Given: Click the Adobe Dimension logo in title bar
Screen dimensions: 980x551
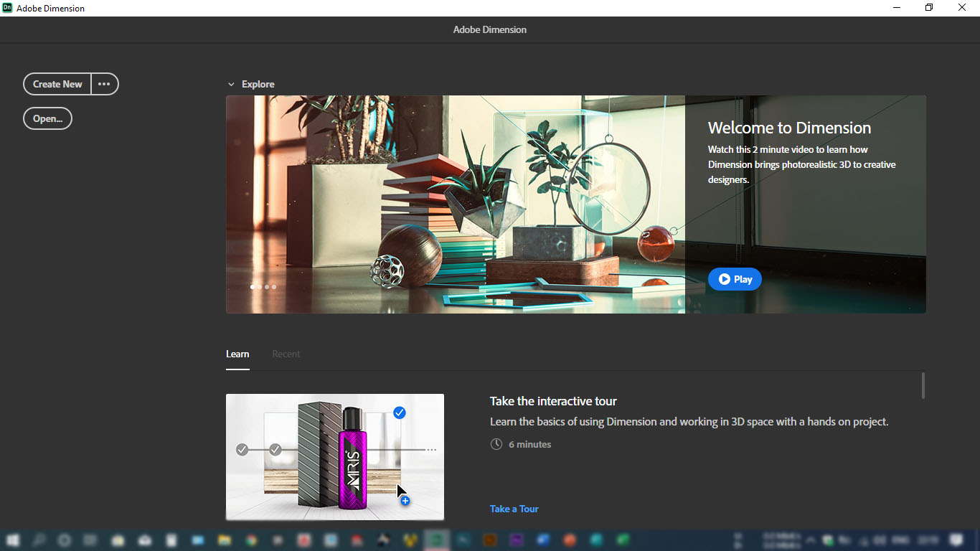Looking at the screenshot, I should pyautogui.click(x=7, y=8).
